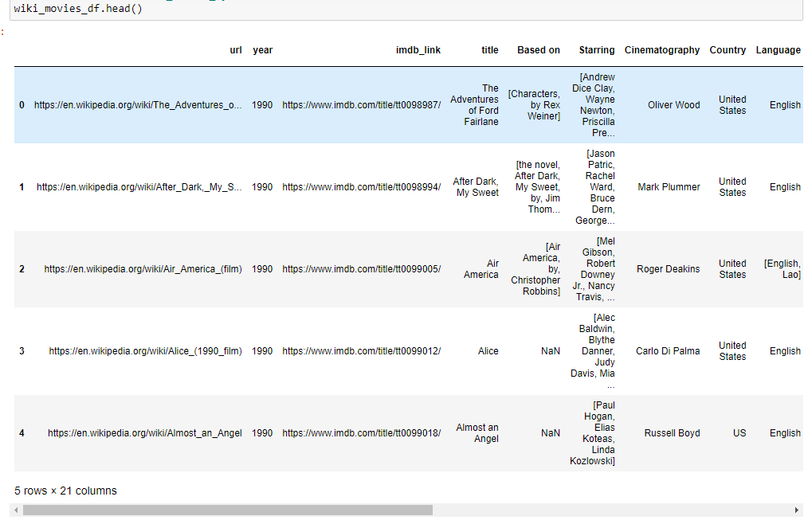This screenshot has width=812, height=524.
Task: Click the Wikipedia URL for The_Adventures_o...
Action: point(138,105)
